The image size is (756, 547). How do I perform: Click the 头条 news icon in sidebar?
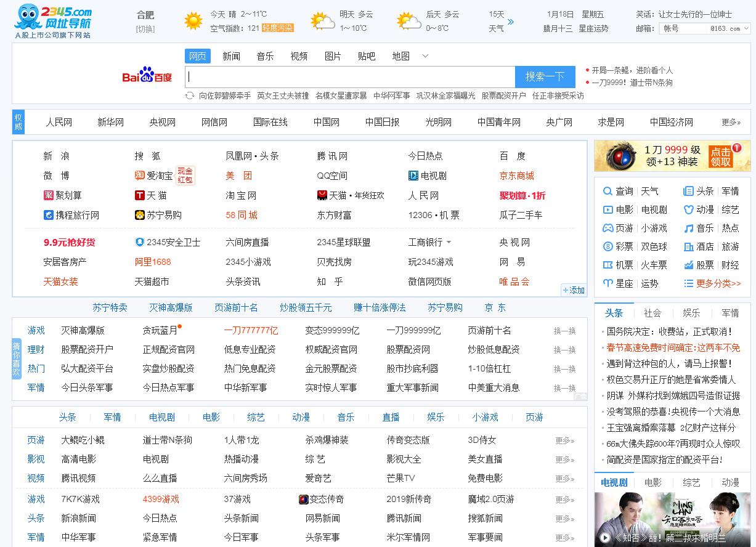pyautogui.click(x=688, y=191)
